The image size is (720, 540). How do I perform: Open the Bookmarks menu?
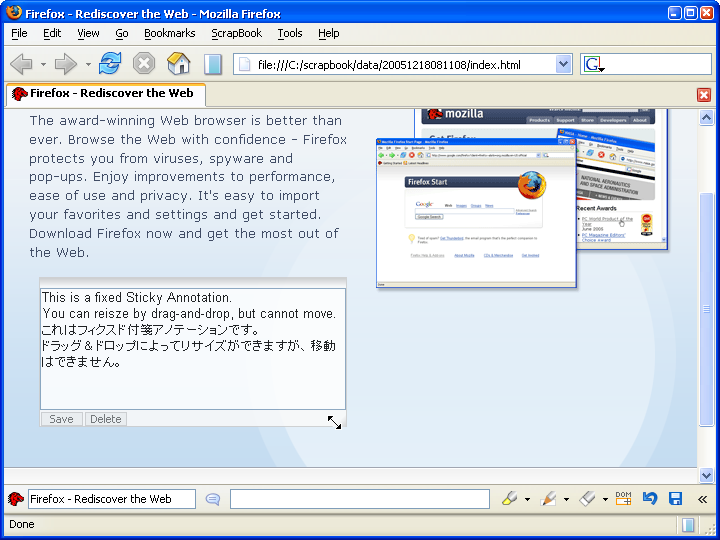(x=169, y=33)
